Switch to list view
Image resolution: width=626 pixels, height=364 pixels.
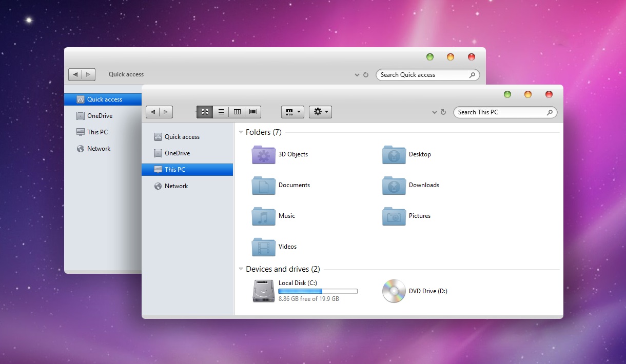221,112
